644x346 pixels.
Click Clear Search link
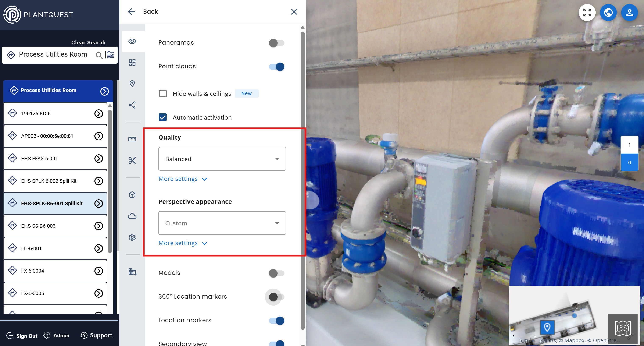[x=88, y=43]
